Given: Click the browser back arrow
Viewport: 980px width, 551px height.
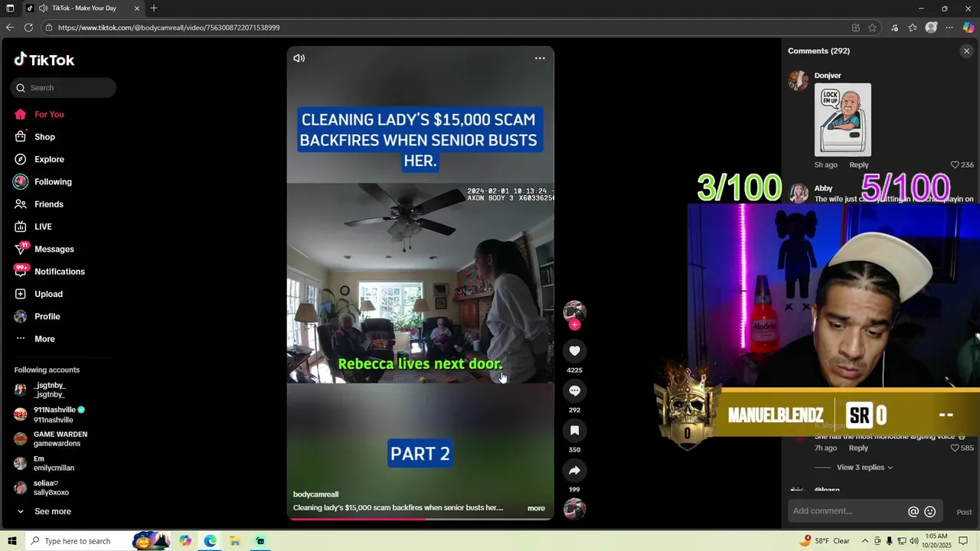Looking at the screenshot, I should (x=10, y=28).
